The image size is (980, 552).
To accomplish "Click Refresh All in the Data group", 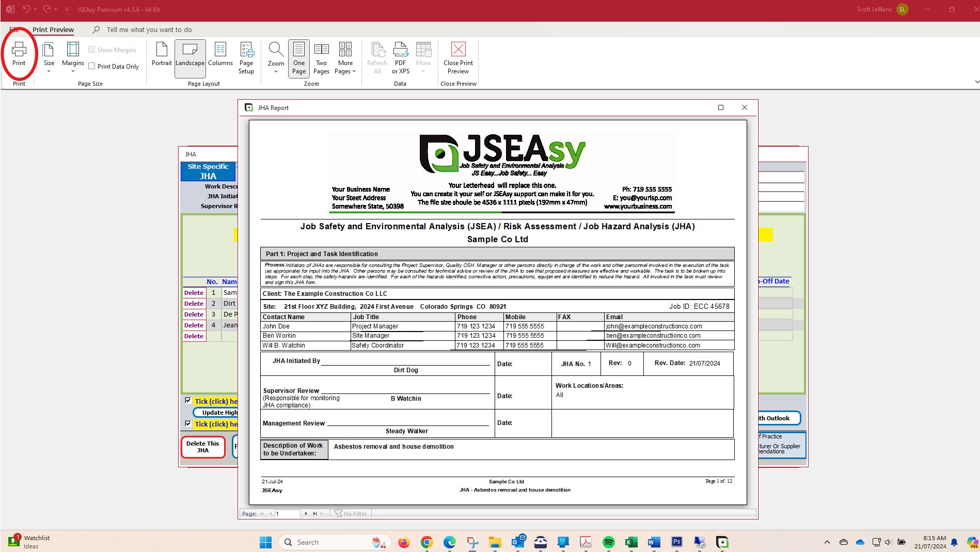I will (x=377, y=57).
